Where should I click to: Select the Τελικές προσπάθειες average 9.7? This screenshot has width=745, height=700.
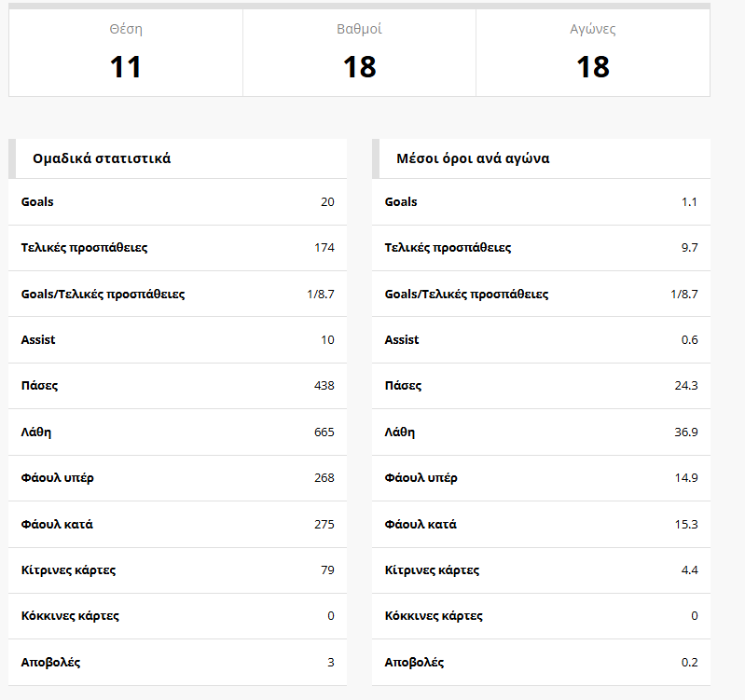[689, 248]
